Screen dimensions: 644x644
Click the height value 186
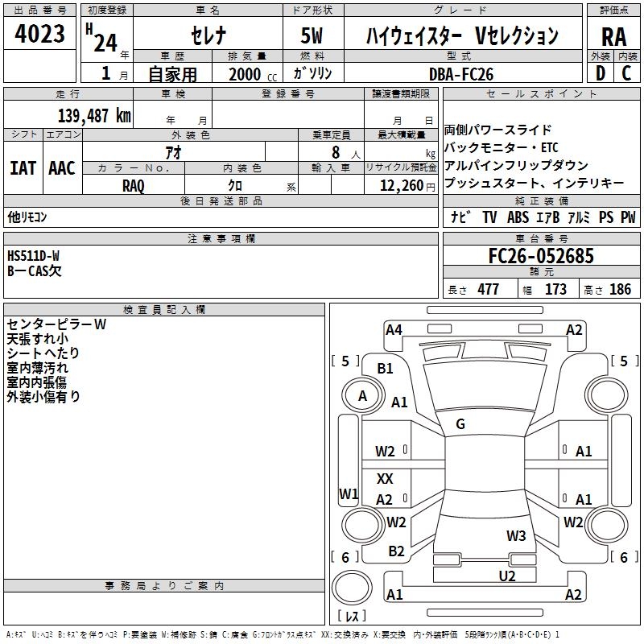(x=620, y=289)
